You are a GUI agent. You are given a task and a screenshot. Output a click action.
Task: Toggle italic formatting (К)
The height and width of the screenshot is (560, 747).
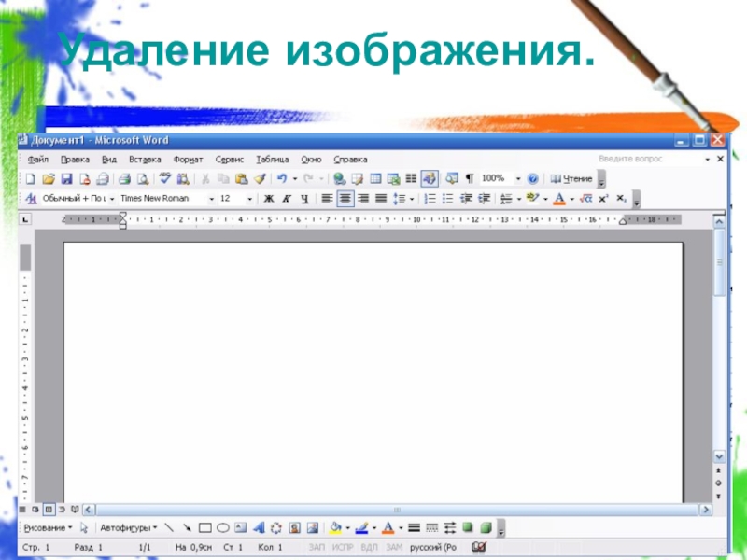(287, 199)
